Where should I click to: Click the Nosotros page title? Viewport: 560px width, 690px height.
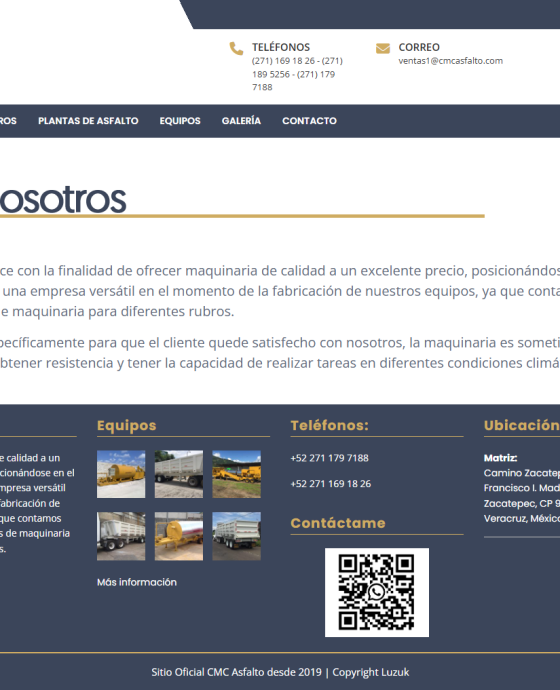coord(63,200)
